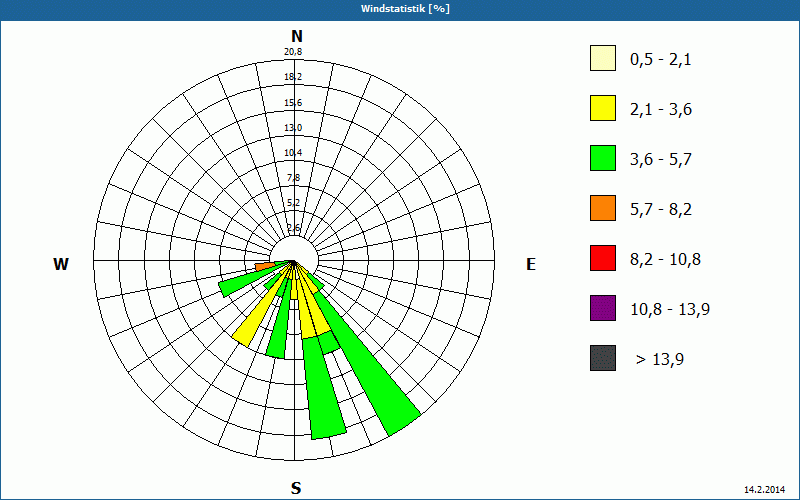Click the orange west wind bar
This screenshot has width=800, height=500.
[264, 266]
